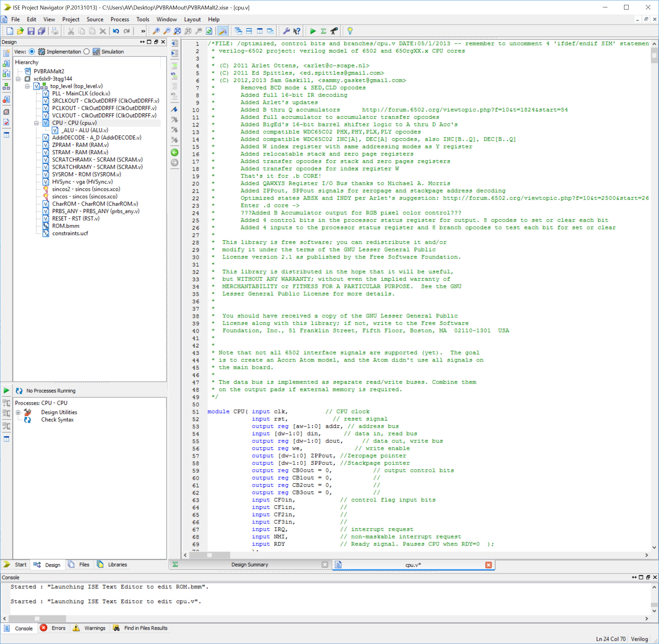Click the editor horizontal scrollbar thumb
The image size is (659, 644).
(x=209, y=555)
